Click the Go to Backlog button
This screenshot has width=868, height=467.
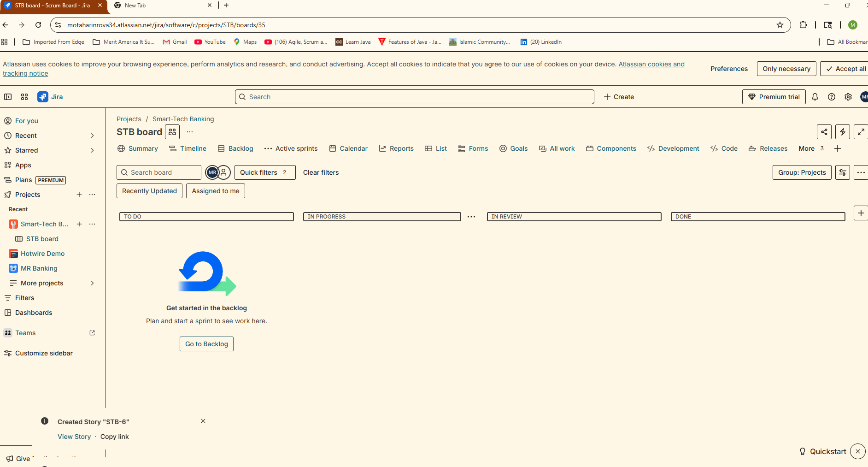coord(206,344)
